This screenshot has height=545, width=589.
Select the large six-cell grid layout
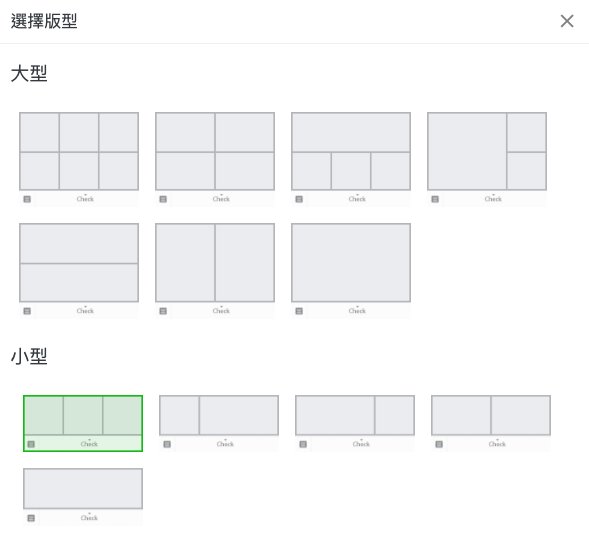pos(79,159)
